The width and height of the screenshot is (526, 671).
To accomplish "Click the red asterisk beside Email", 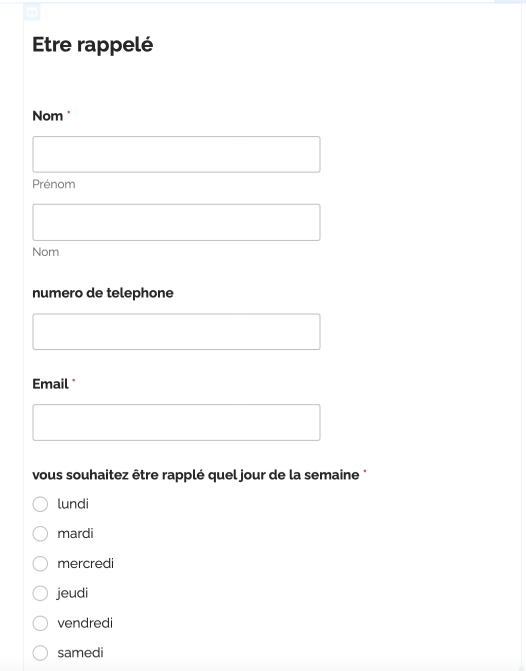I will pos(74,380).
